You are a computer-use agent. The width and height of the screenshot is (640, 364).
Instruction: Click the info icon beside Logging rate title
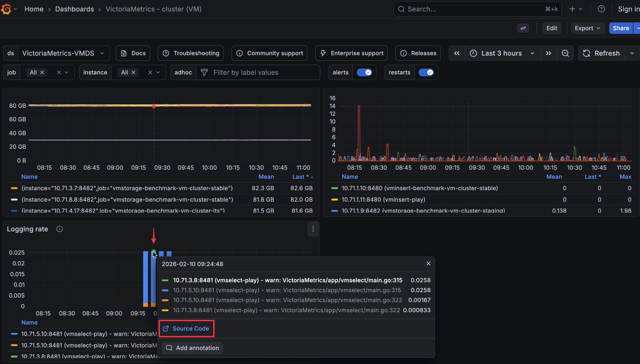coord(60,229)
